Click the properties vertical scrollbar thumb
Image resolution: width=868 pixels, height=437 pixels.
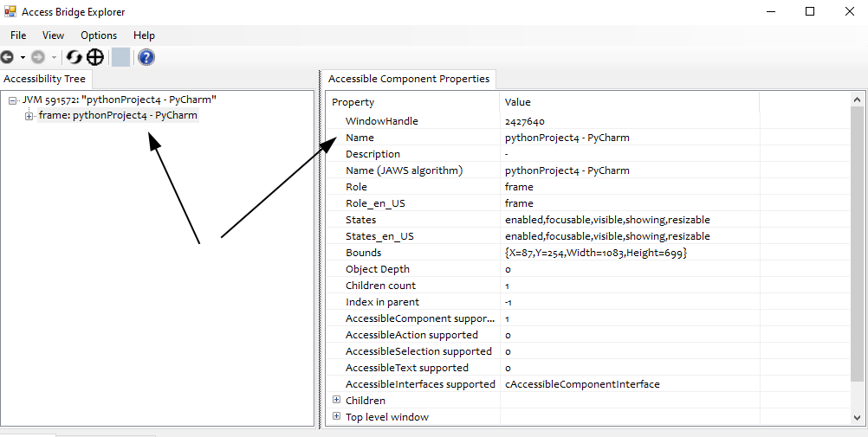tap(857, 243)
